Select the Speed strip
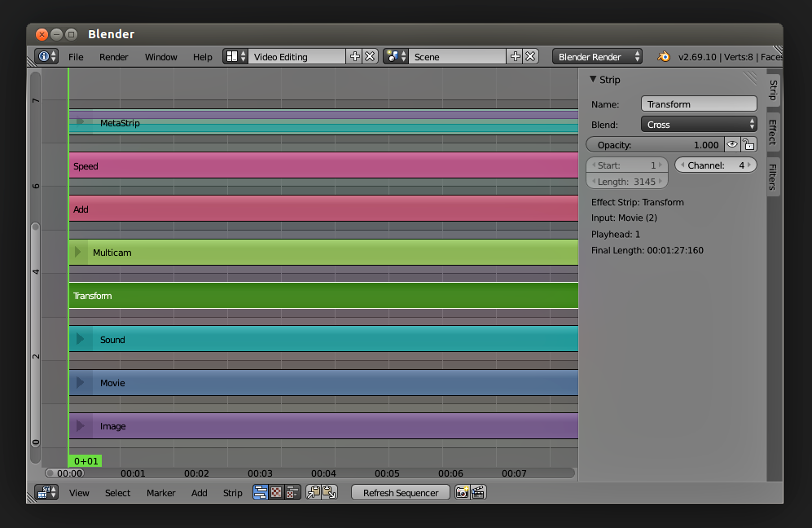Image resolution: width=812 pixels, height=528 pixels. tap(323, 165)
